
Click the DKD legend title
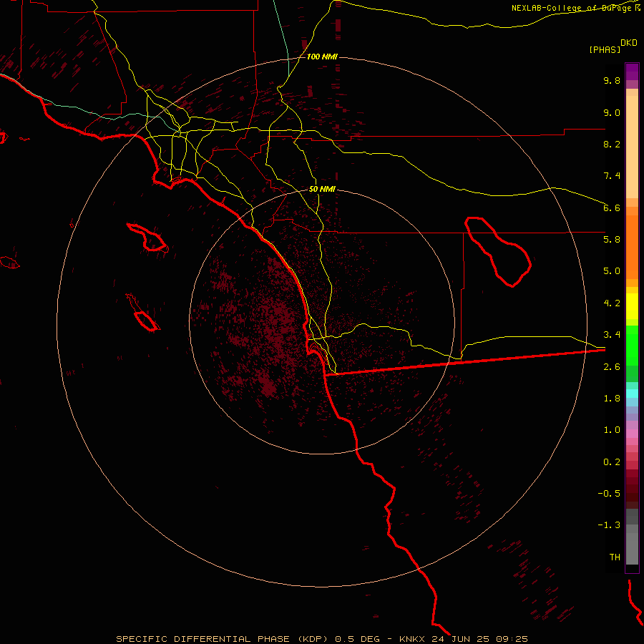pyautogui.click(x=629, y=43)
